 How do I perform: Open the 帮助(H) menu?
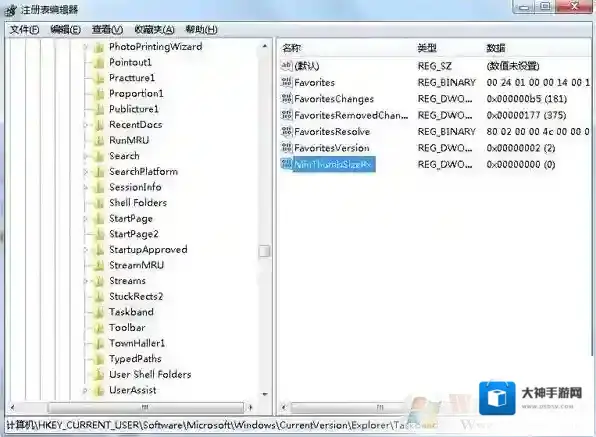[201, 29]
